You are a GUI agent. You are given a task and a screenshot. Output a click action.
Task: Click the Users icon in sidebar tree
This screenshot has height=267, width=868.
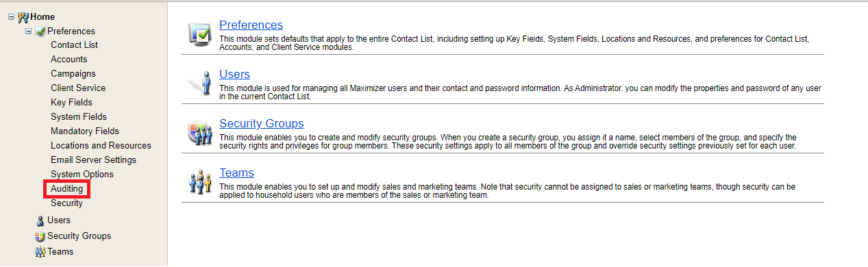pos(40,220)
